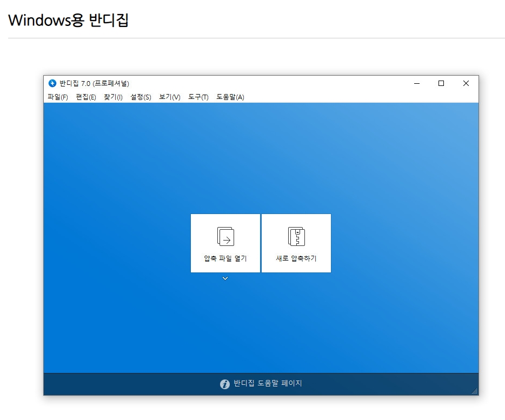This screenshot has width=505, height=420.
Task: Click the resize grip at window corner
Action: point(475,391)
